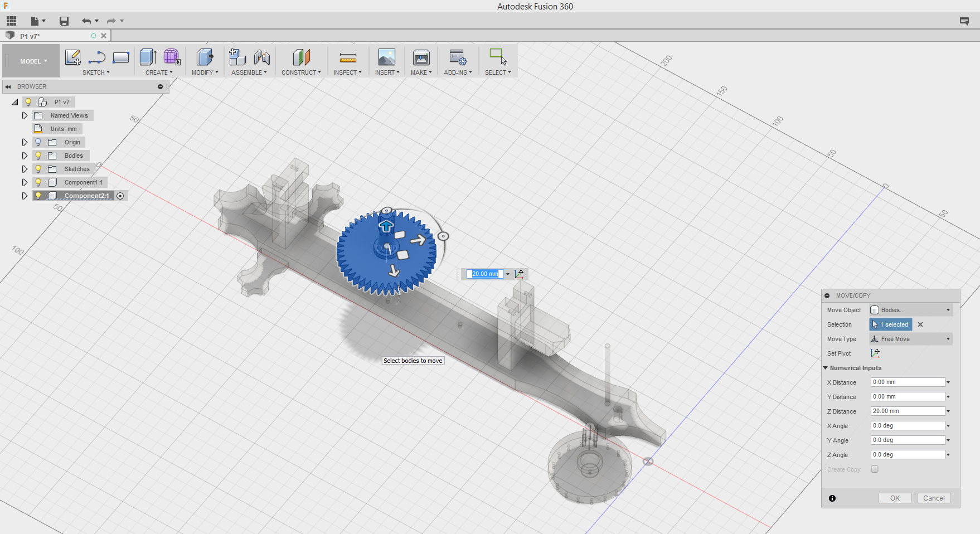The height and width of the screenshot is (534, 980).
Task: Select the Insert image tool
Action: click(387, 57)
